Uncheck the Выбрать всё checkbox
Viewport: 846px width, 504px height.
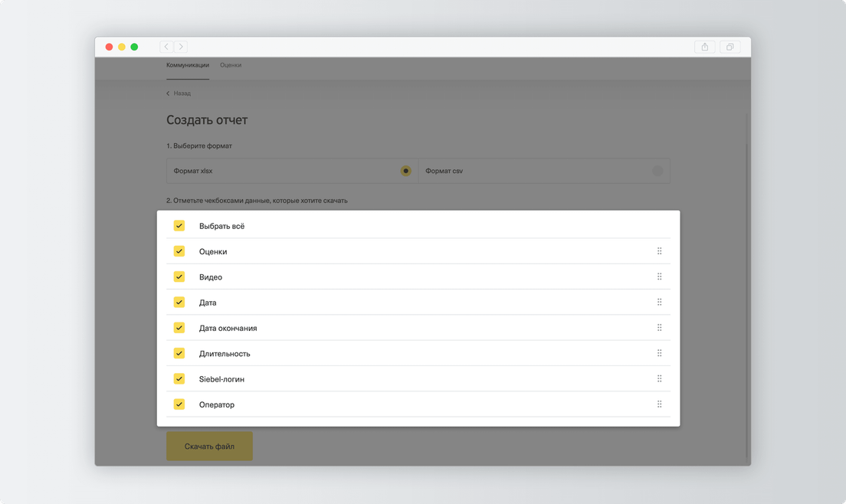point(179,226)
